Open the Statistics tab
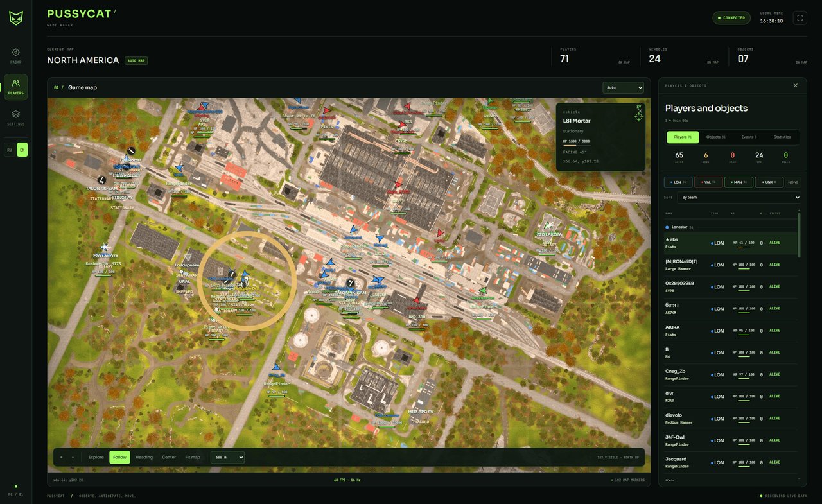This screenshot has height=504, width=822. click(782, 137)
